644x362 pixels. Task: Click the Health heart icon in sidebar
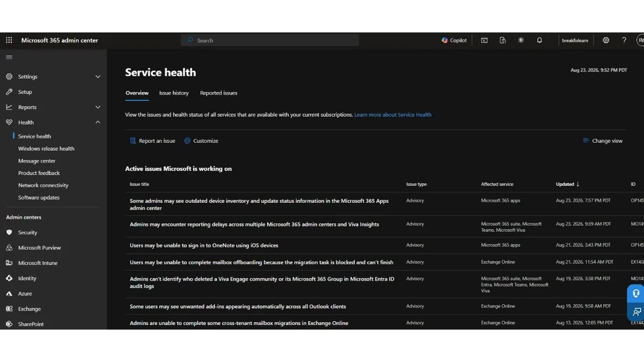[9, 122]
